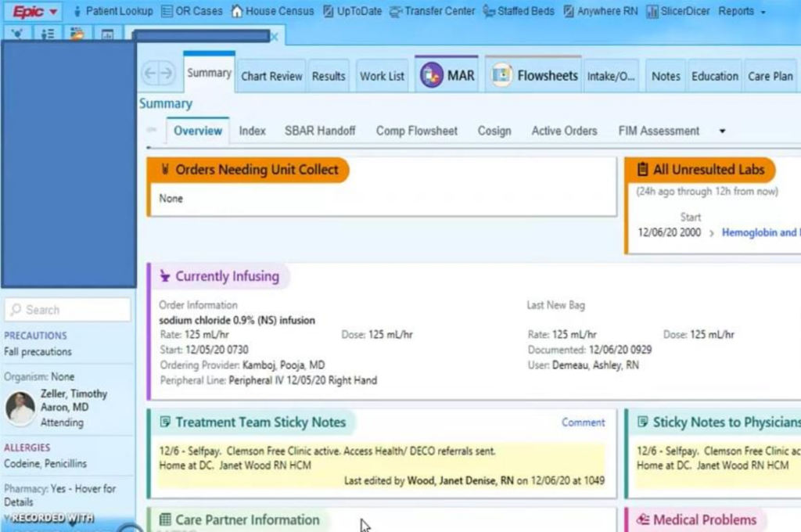Expand the 12/06/20 2000 lab chevron
This screenshot has width=801, height=532.
(x=712, y=233)
